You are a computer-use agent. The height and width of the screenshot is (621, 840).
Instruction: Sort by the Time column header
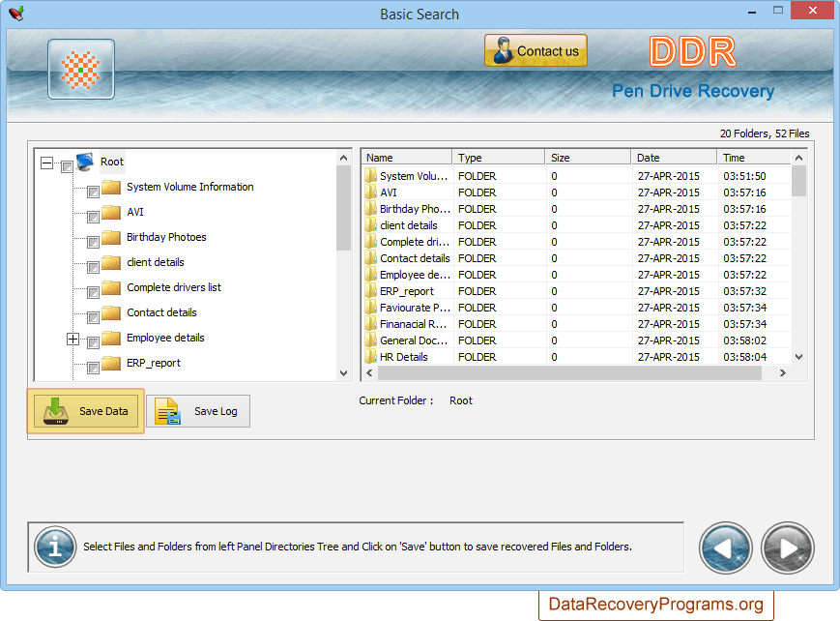click(x=754, y=157)
